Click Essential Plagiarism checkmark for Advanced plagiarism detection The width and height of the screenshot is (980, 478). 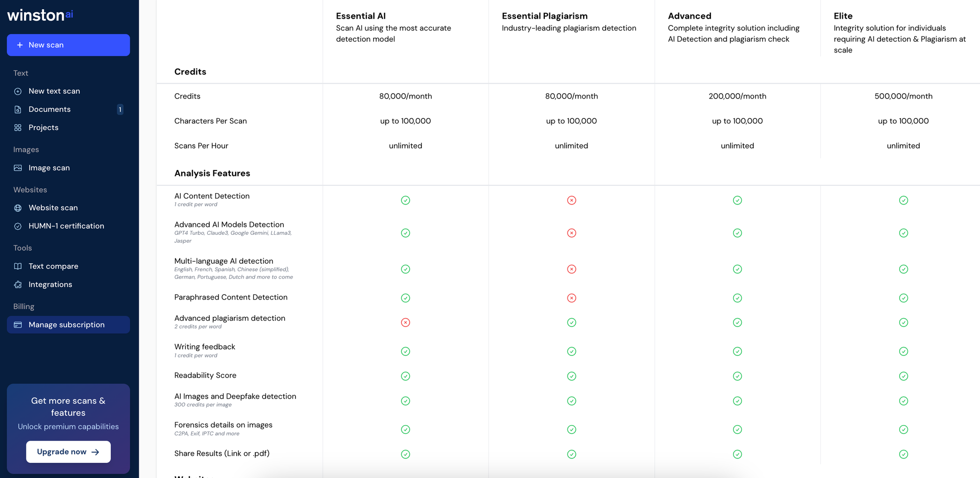(571, 323)
